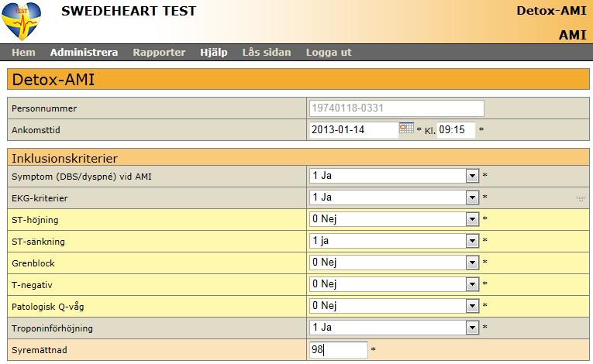Screen dimensions: 593x364
Task: Go to the Hem menu
Action: click(23, 52)
